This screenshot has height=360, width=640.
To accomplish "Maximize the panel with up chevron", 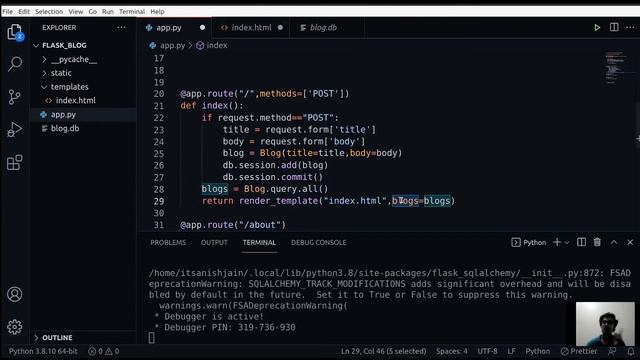I will 614,242.
